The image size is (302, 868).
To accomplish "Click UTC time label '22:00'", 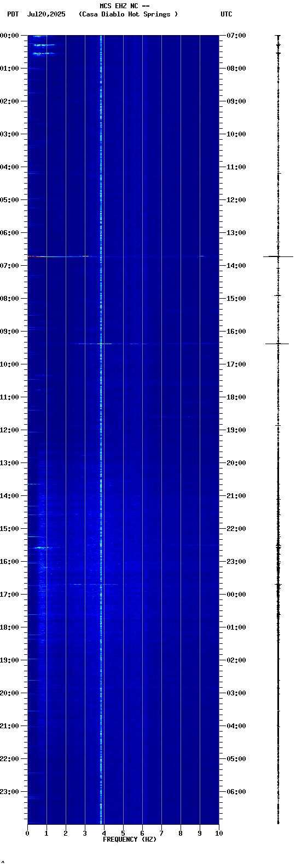I will pos(236,529).
